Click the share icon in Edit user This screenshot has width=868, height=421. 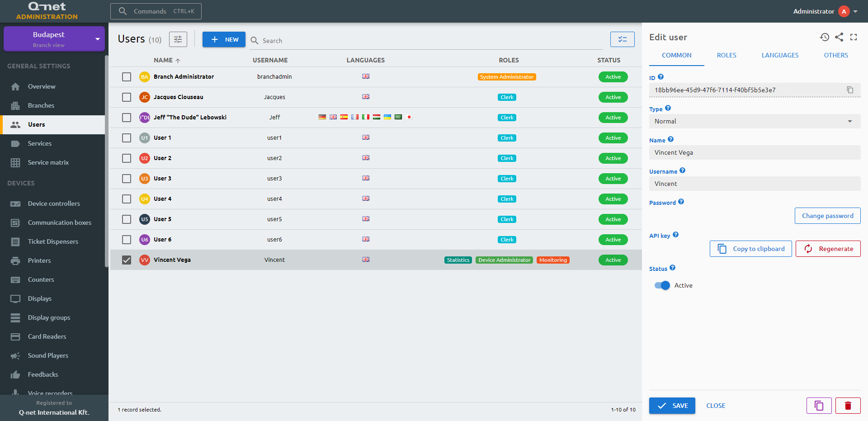coord(839,37)
